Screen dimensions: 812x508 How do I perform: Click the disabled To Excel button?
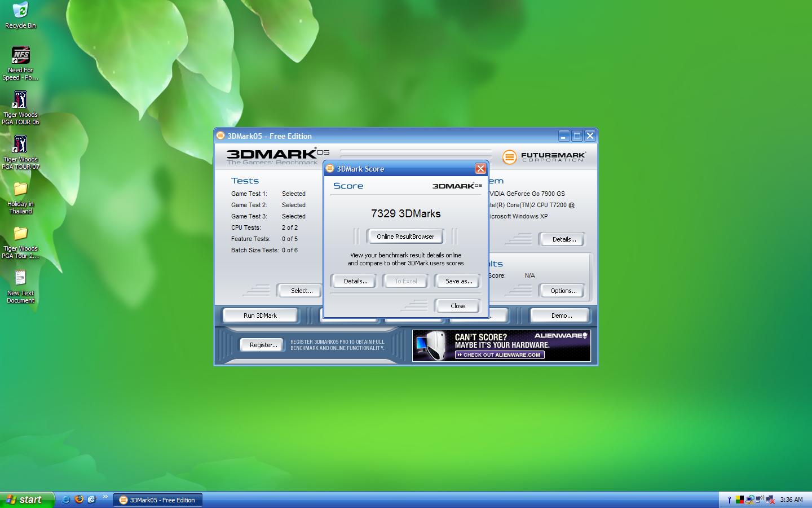coord(405,281)
